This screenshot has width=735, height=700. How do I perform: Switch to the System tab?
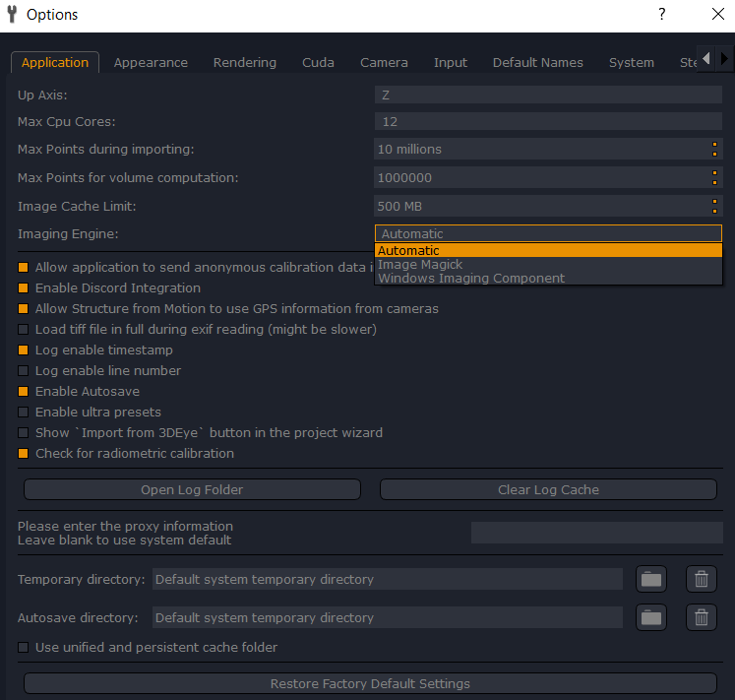[632, 62]
